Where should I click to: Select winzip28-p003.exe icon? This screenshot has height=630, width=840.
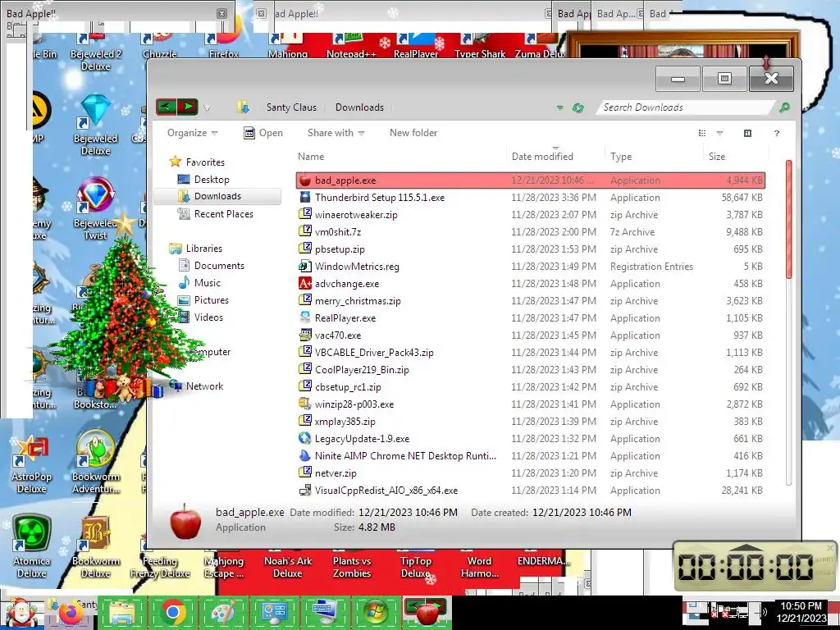[x=305, y=404]
